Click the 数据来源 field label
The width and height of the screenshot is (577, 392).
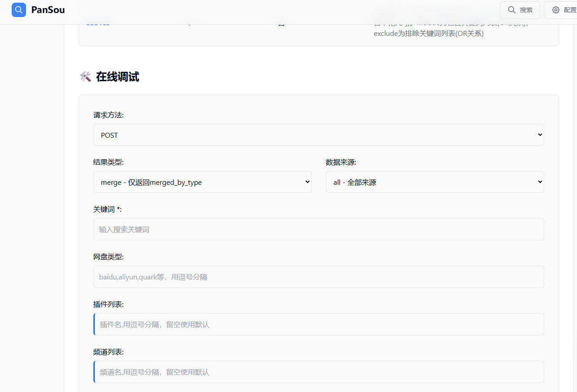point(341,162)
